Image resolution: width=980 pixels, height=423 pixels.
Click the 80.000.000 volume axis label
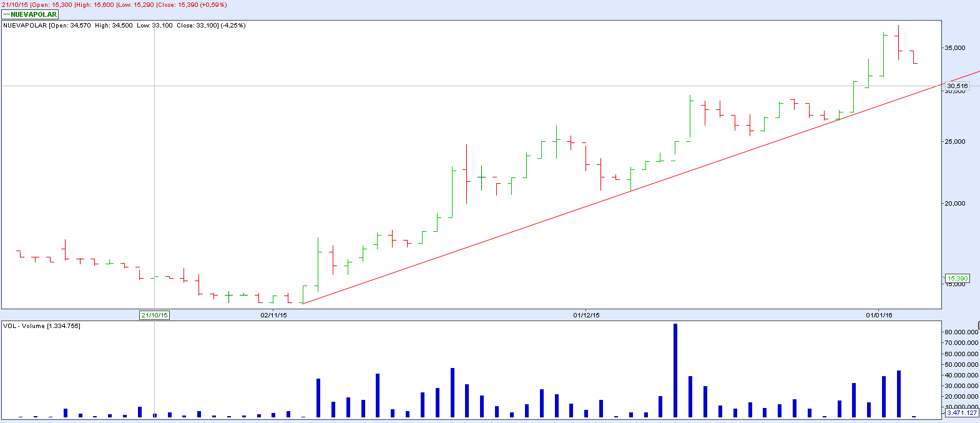click(961, 332)
